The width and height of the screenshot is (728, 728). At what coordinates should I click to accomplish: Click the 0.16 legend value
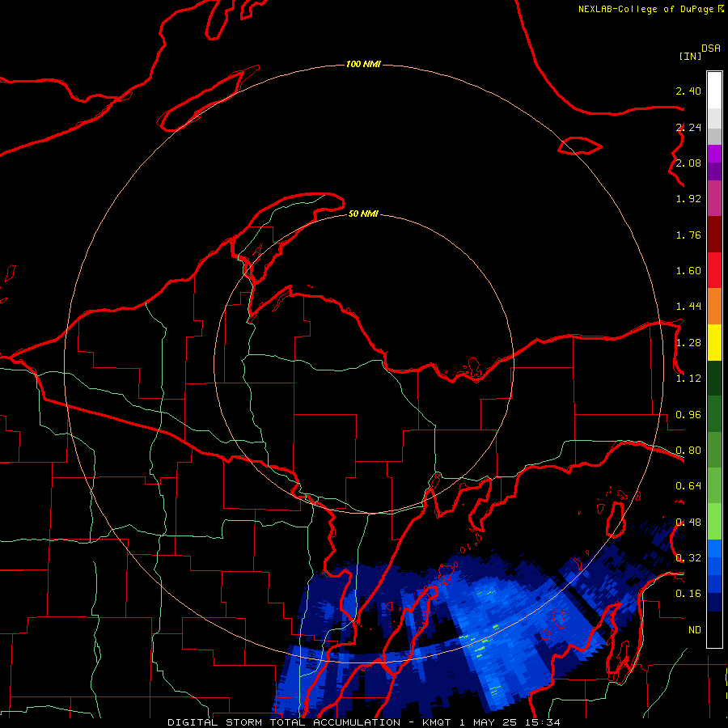[x=688, y=594]
